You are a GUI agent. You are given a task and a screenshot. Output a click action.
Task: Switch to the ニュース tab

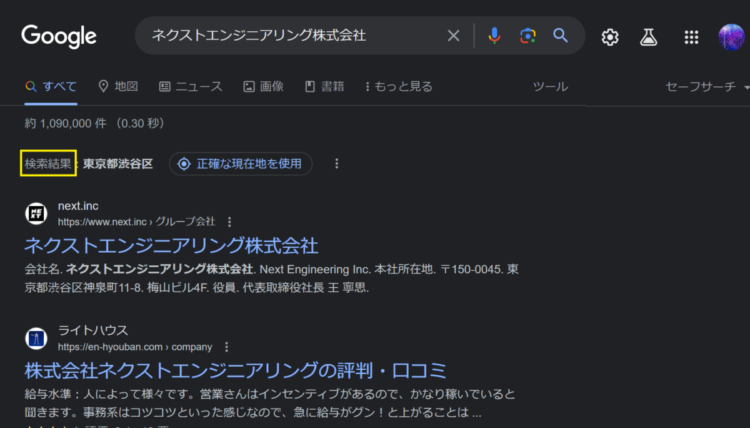(x=191, y=87)
